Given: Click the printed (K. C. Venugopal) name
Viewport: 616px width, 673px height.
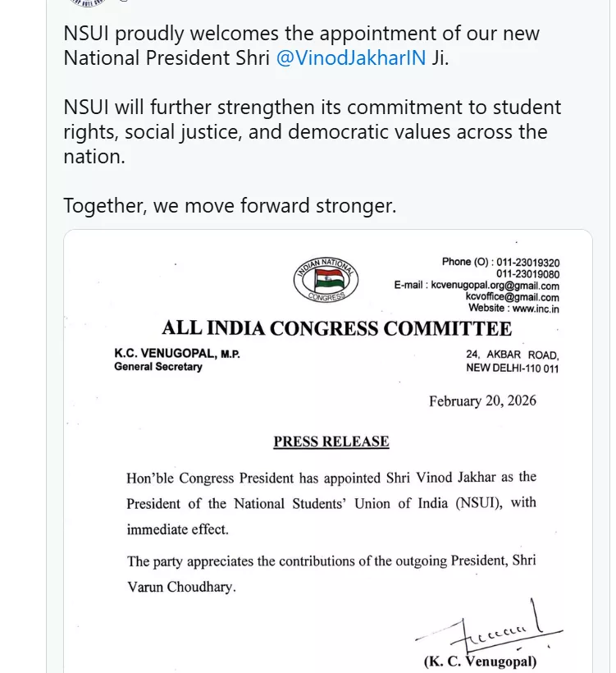Looking at the screenshot, I should coord(480,662).
